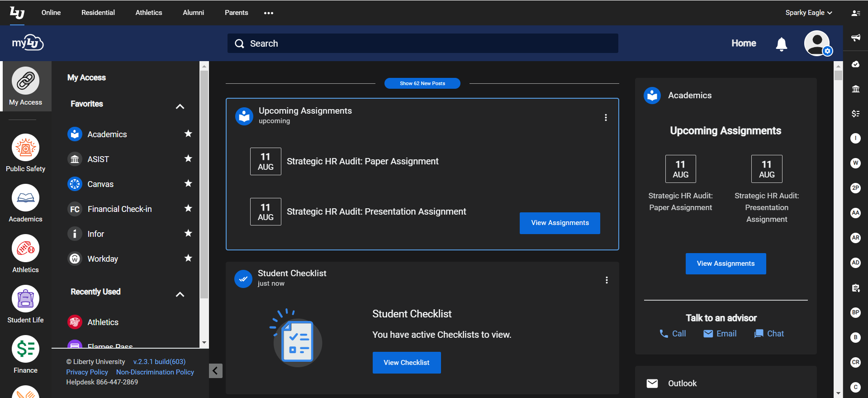868x398 pixels.
Task: Click the myLU cloud logo
Action: [28, 43]
